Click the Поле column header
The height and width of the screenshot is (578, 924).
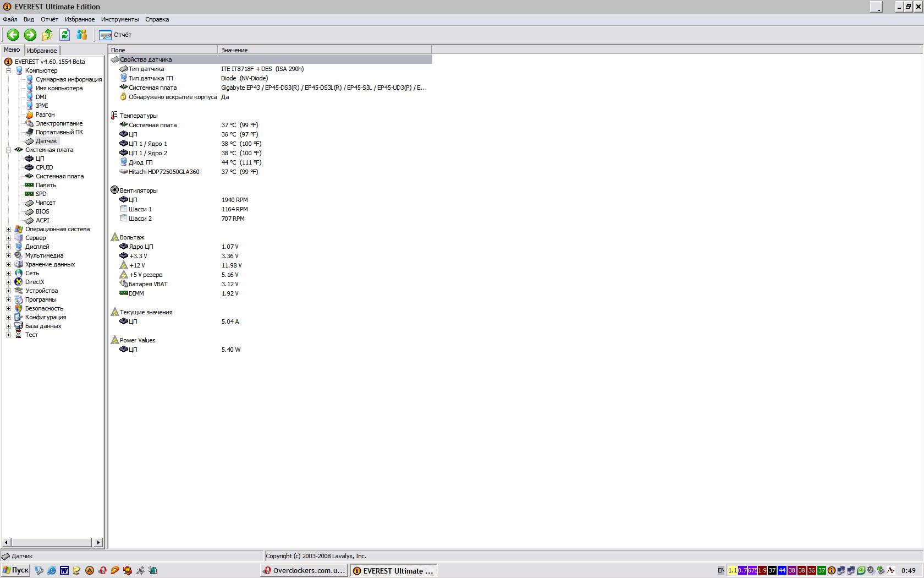(163, 50)
